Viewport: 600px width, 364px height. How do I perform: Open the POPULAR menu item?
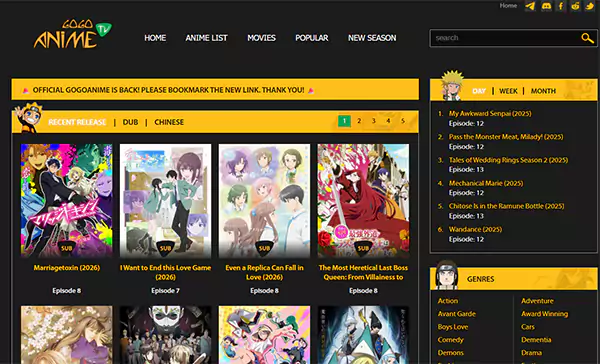click(312, 38)
